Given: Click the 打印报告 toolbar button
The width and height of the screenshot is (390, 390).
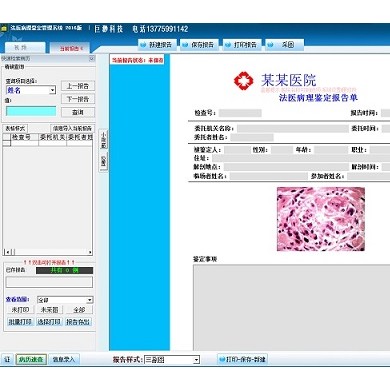Looking at the screenshot, I should click(x=241, y=45).
